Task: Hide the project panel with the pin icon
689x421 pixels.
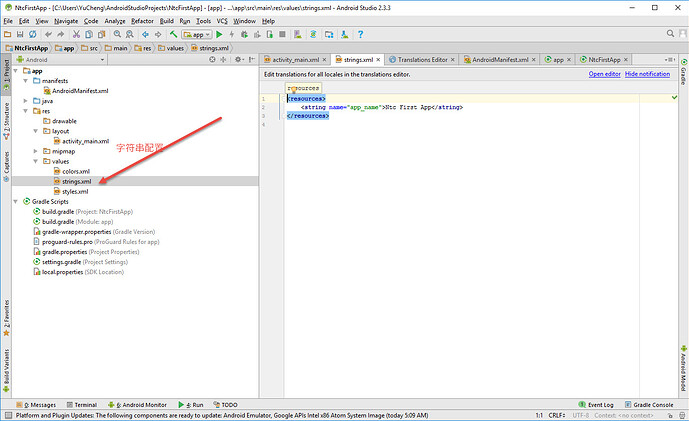Action: (252, 59)
